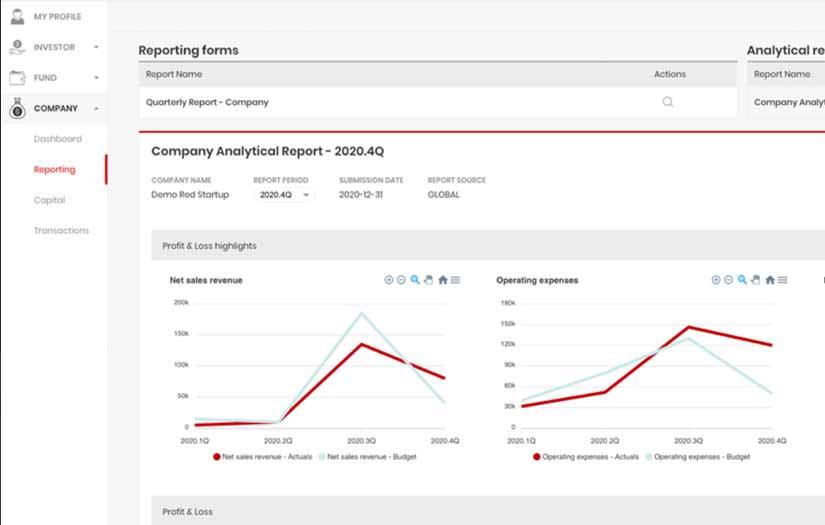Open My Profile user icon

[17, 16]
